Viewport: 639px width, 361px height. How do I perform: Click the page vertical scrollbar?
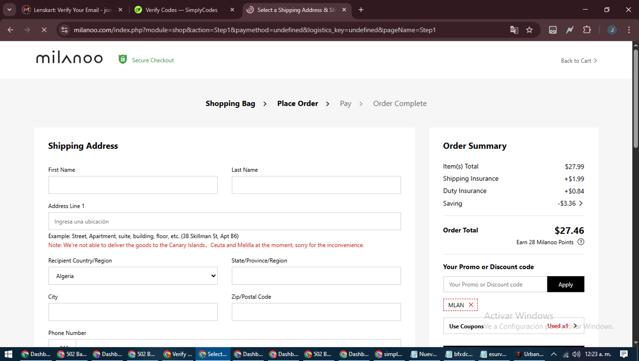tap(635, 98)
